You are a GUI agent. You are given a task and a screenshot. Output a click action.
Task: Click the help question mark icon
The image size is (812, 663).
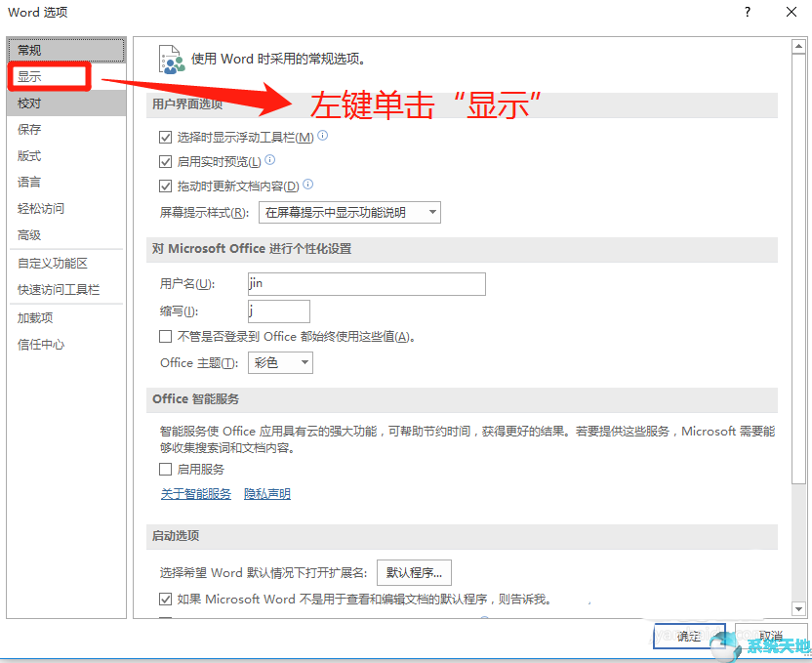coord(748,12)
